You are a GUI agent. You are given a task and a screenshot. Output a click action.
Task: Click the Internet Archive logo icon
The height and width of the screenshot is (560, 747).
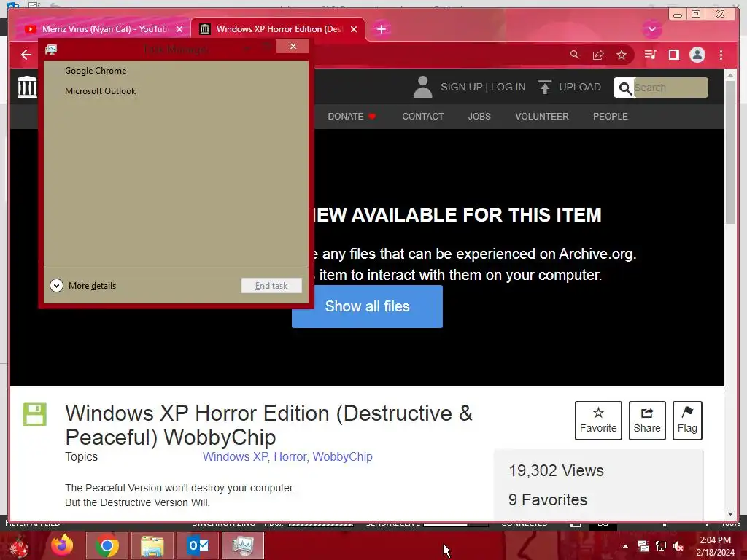pyautogui.click(x=27, y=87)
